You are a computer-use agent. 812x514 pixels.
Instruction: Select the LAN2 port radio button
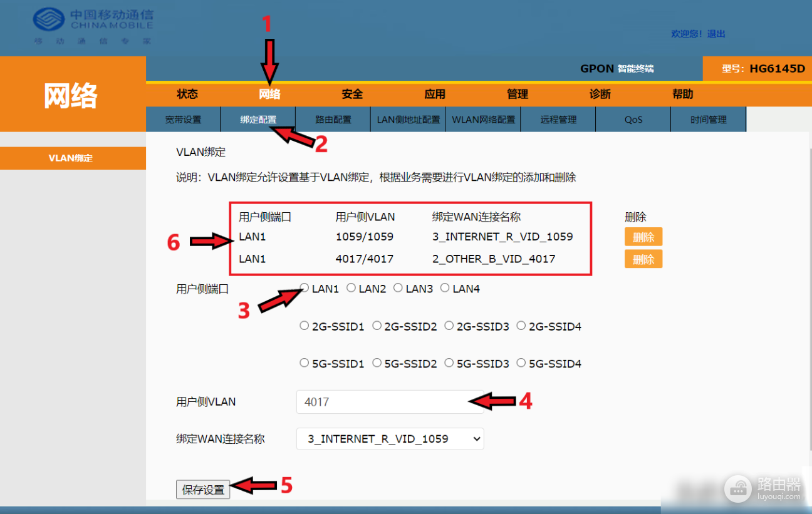tap(351, 288)
